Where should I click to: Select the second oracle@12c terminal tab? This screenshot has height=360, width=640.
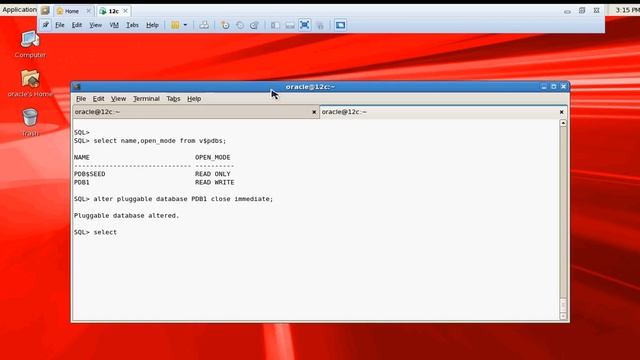443,111
